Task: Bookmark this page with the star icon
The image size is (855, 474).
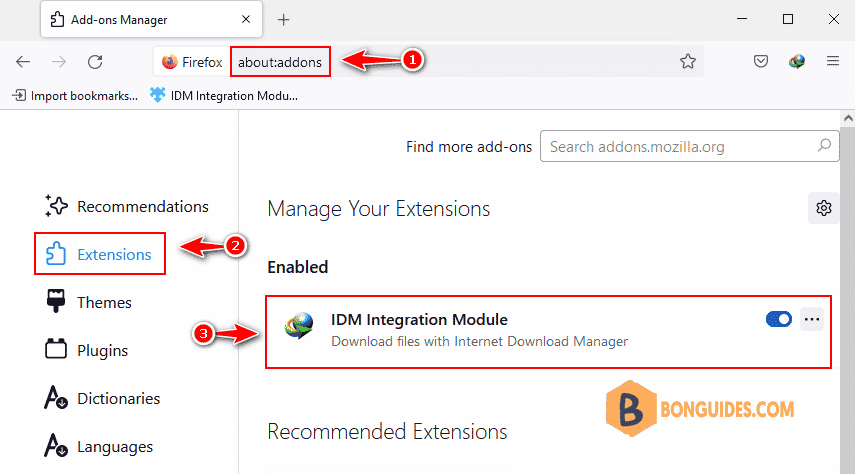Action: pos(688,61)
